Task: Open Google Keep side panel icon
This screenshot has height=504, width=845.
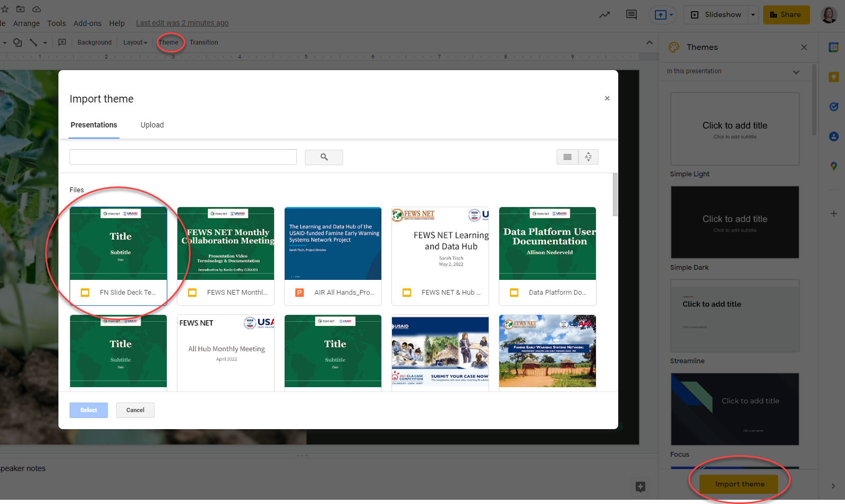Action: point(833,77)
